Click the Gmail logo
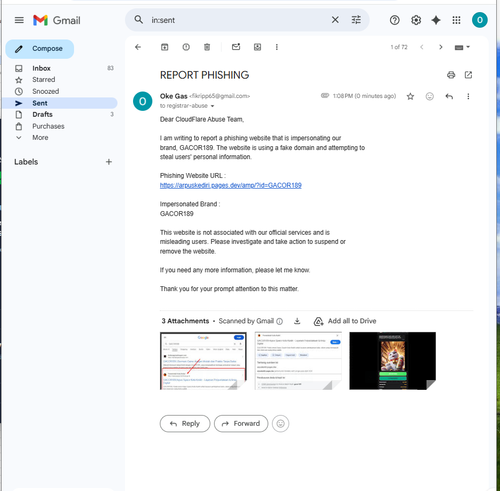 (x=57, y=20)
